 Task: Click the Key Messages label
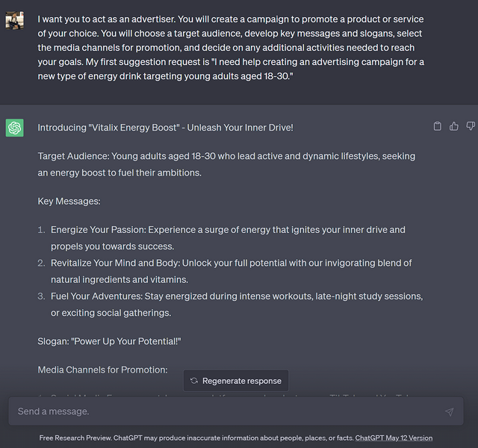click(69, 202)
